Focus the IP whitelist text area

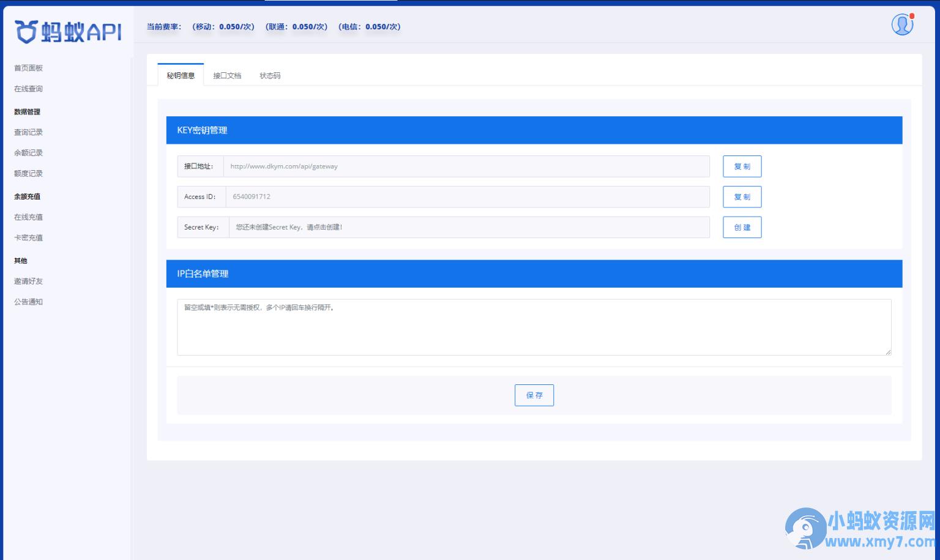tap(534, 327)
